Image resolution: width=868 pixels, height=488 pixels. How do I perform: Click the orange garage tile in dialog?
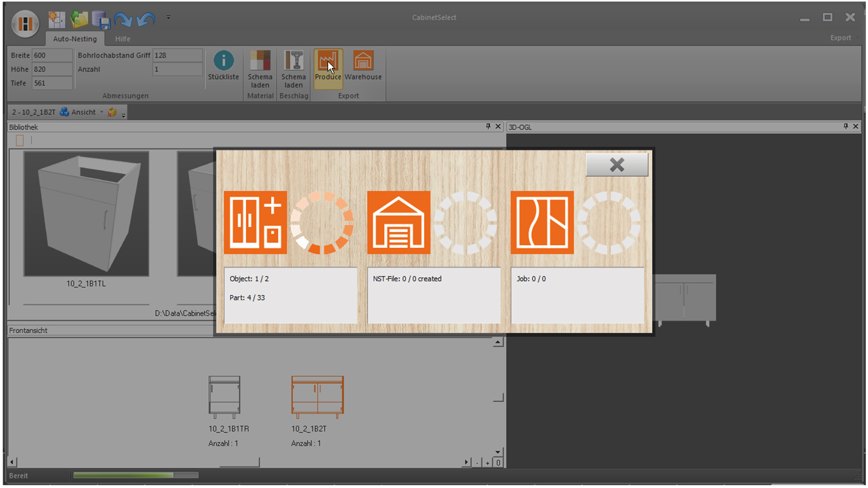pos(399,222)
